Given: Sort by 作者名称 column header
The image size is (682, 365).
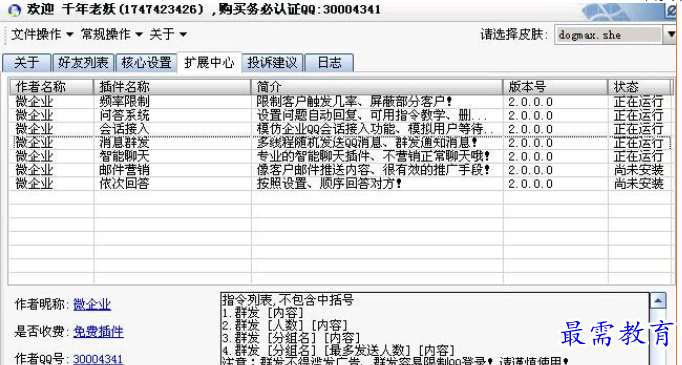Looking at the screenshot, I should 51,87.
